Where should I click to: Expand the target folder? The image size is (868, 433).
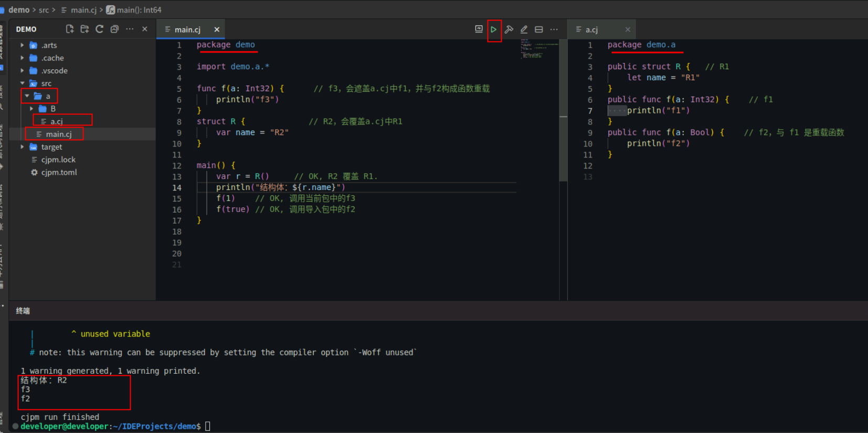(x=22, y=147)
